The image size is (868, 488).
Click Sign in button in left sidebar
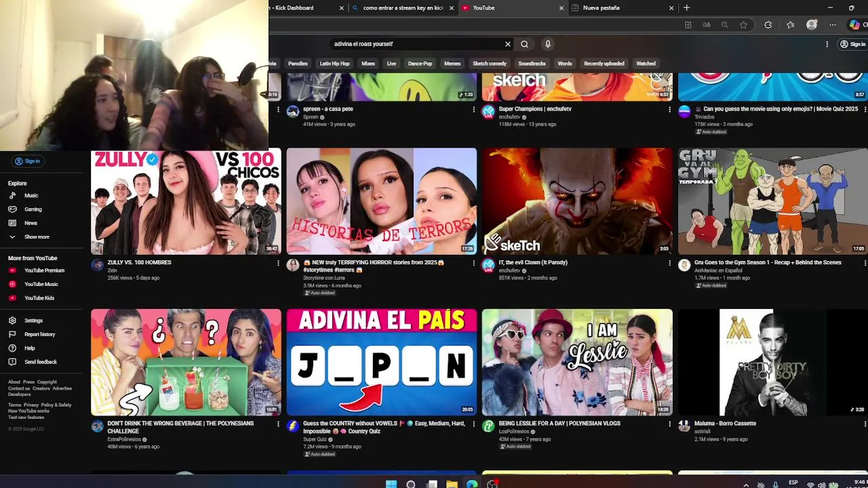pyautogui.click(x=28, y=161)
